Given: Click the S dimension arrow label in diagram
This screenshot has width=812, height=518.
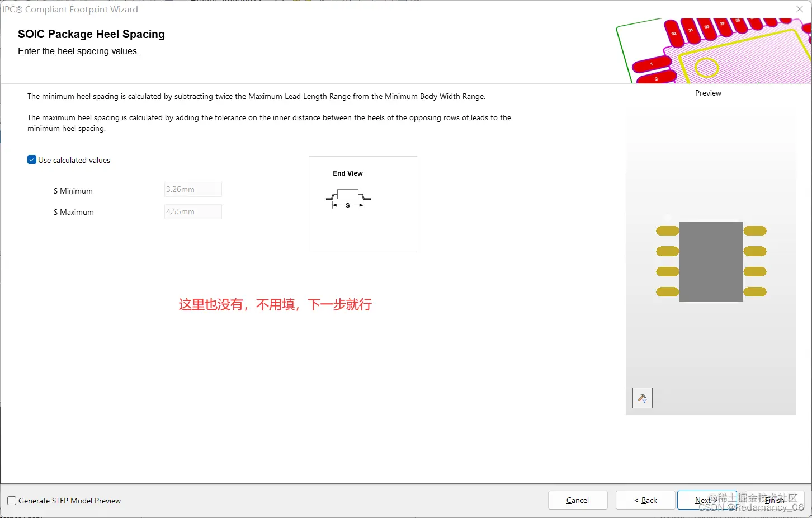Looking at the screenshot, I should click(348, 205).
